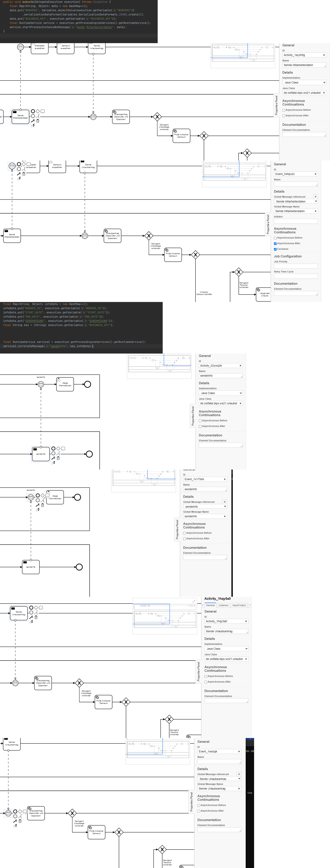
Task: Uncheck the Exclusive checkbox
Action: pyautogui.click(x=275, y=249)
